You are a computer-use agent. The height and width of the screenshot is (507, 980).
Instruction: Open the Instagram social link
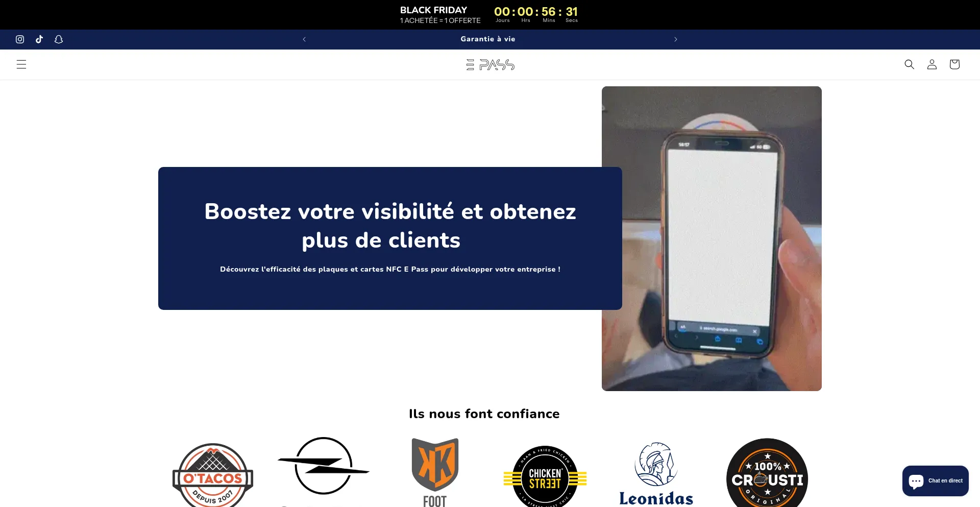[20, 39]
